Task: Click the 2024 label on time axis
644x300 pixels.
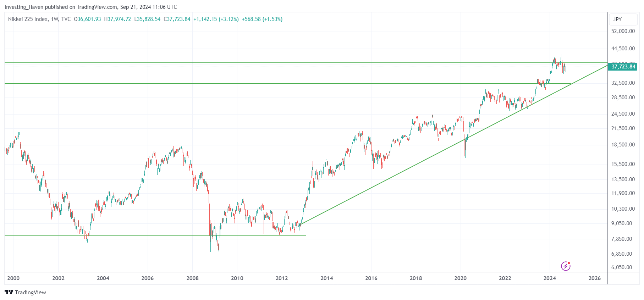Action: [x=550, y=278]
